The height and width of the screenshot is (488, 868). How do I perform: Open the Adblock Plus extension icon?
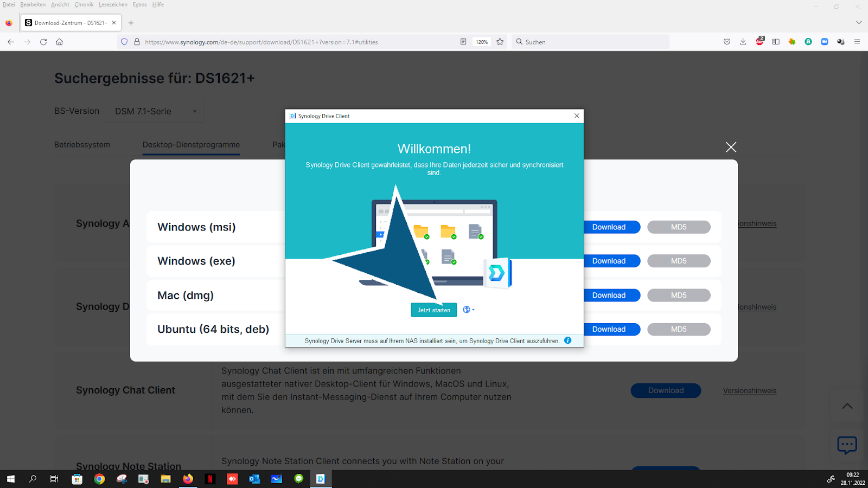pos(759,41)
